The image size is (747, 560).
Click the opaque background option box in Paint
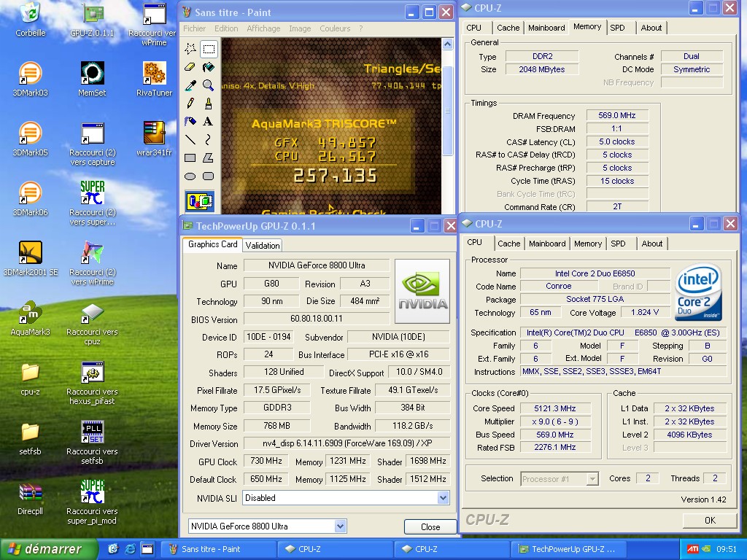(x=200, y=201)
